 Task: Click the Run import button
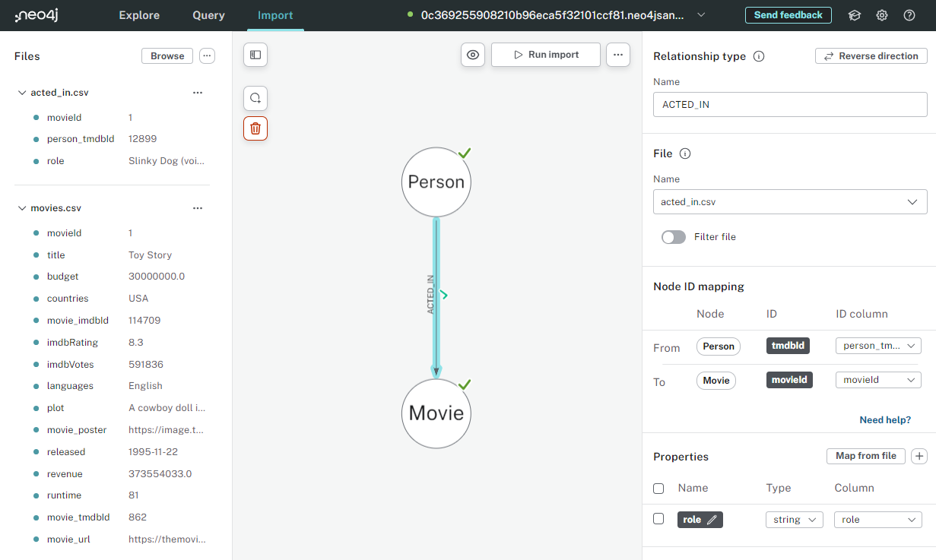click(x=545, y=55)
